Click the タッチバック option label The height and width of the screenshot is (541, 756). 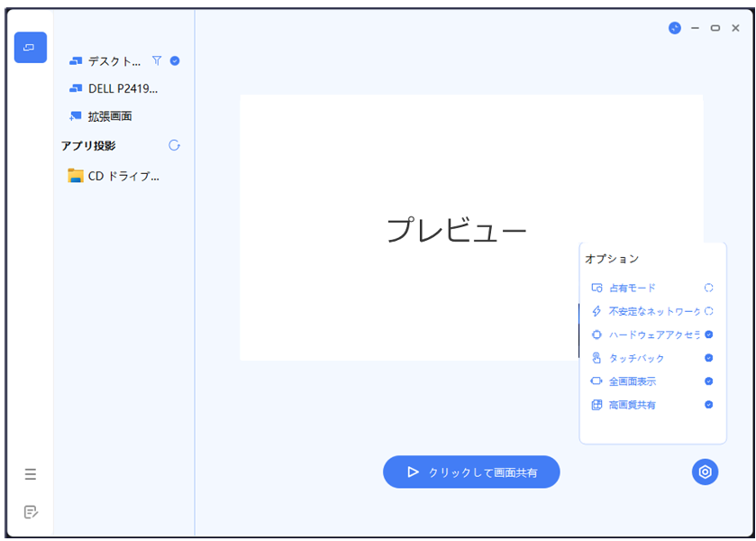(x=636, y=358)
